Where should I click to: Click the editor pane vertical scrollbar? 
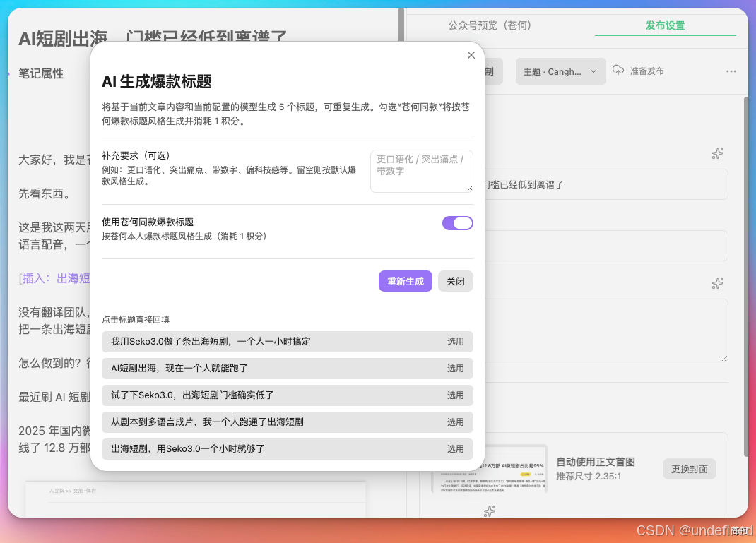(401, 24)
